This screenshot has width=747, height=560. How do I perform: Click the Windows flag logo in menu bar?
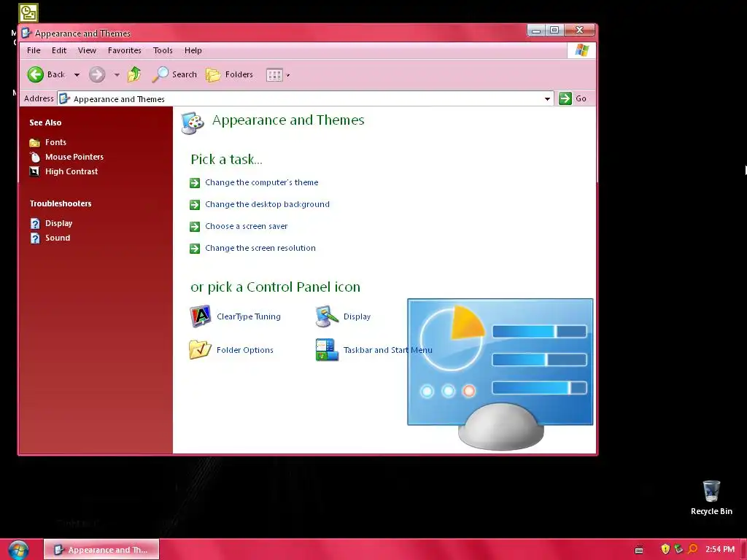581,50
